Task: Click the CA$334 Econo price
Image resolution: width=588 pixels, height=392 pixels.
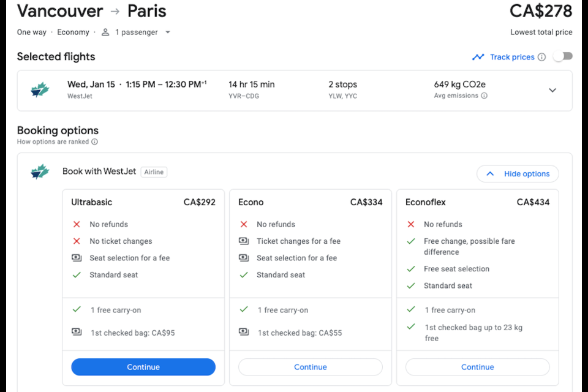Action: [x=366, y=202]
